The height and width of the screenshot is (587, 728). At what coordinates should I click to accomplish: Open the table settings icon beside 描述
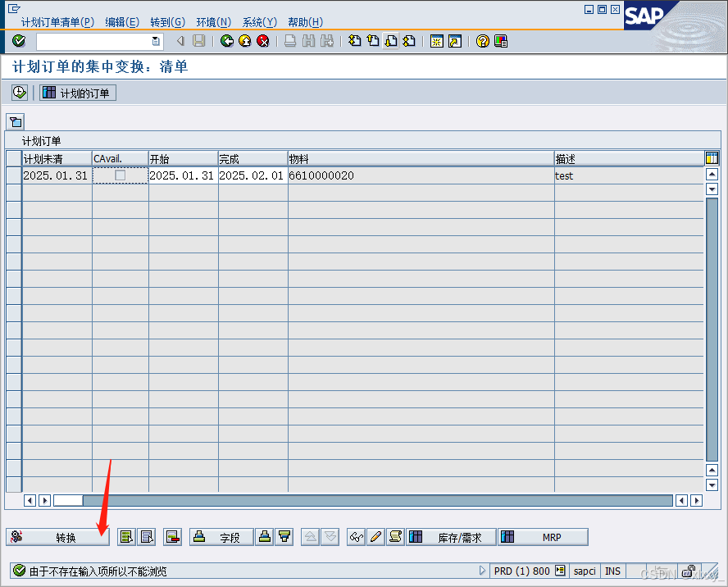712,158
